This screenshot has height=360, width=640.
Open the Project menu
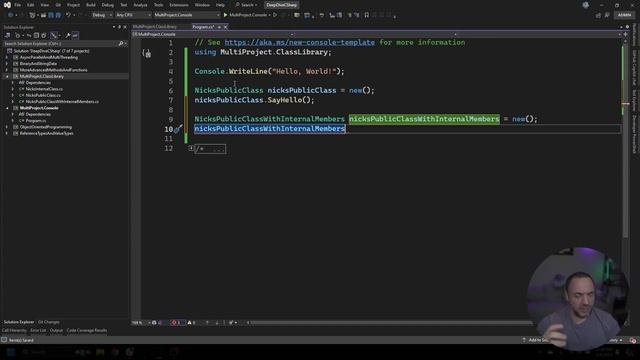click(73, 5)
